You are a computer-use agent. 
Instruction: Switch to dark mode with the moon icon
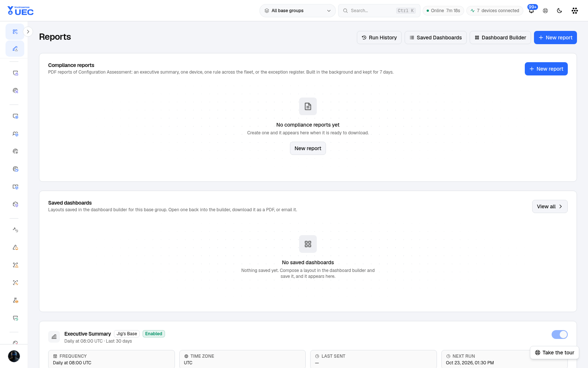(559, 11)
